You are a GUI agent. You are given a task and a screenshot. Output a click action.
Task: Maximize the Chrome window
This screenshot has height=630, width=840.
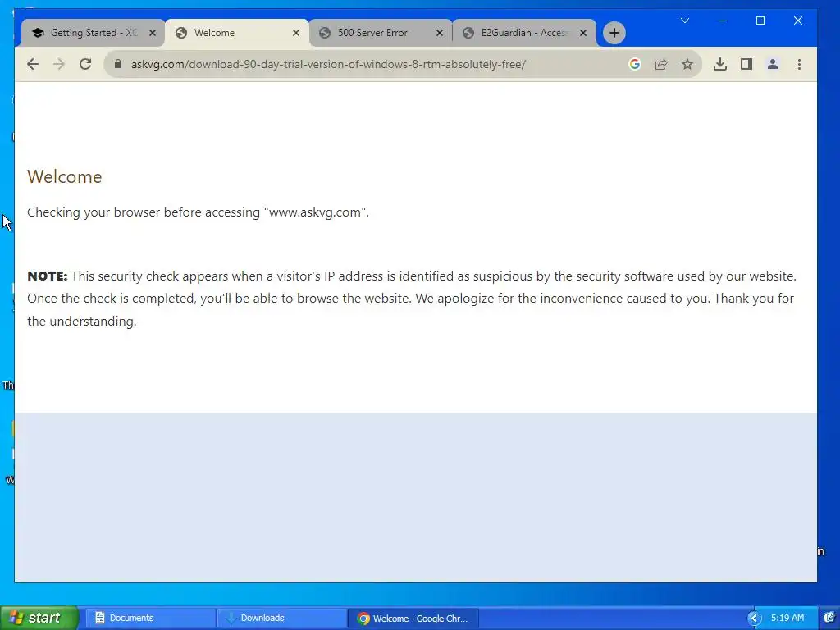point(760,21)
